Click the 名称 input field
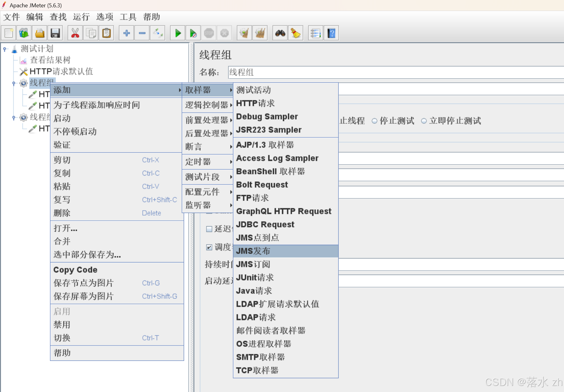 coord(396,73)
